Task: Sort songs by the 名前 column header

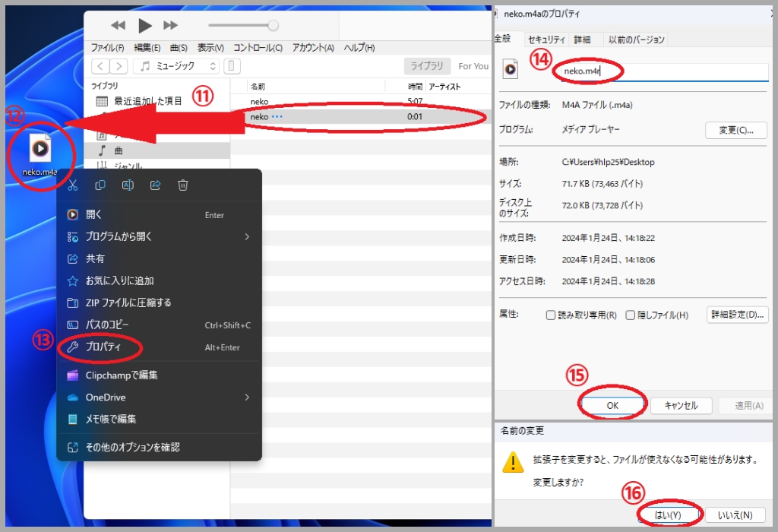Action: 258,87
